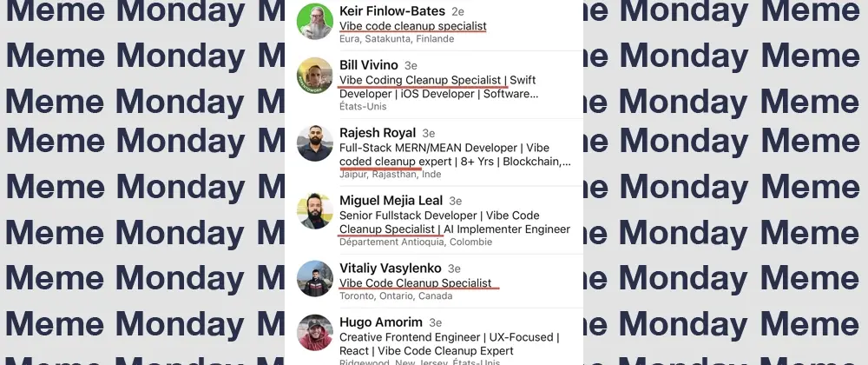
Task: Open the Keir Finlow-Bates name link
Action: tap(391, 11)
